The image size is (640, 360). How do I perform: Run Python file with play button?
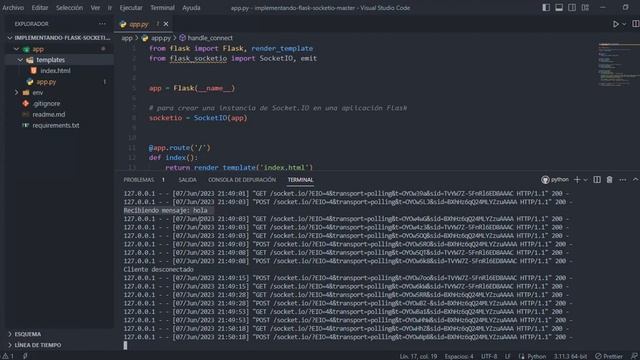[616, 24]
